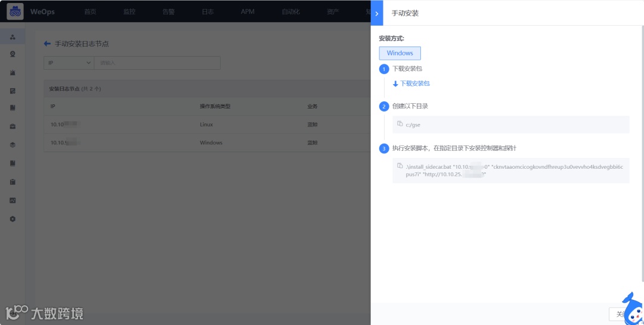Go back using the arrow beside 手动安装日志节点
Image resolution: width=644 pixels, height=325 pixels.
coord(47,44)
